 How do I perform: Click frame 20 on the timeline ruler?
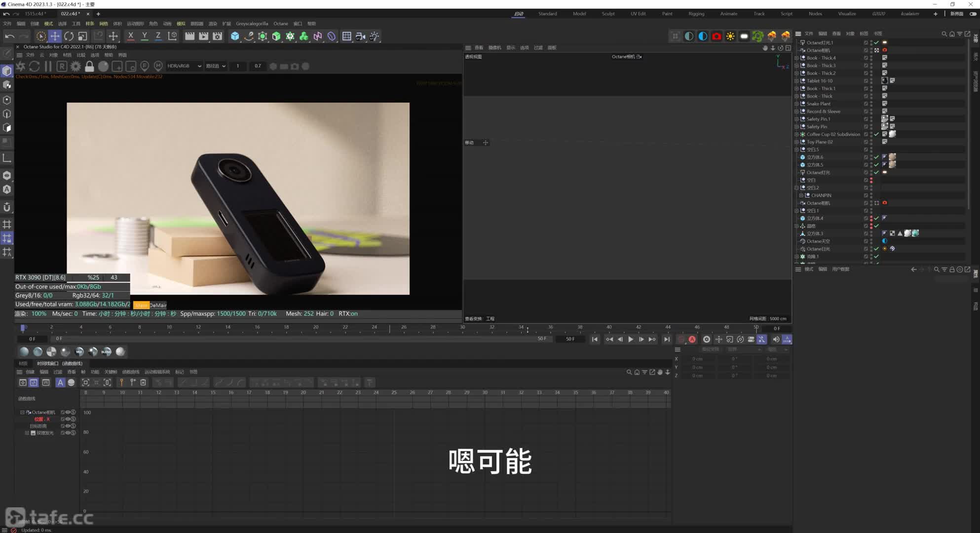pos(316,328)
